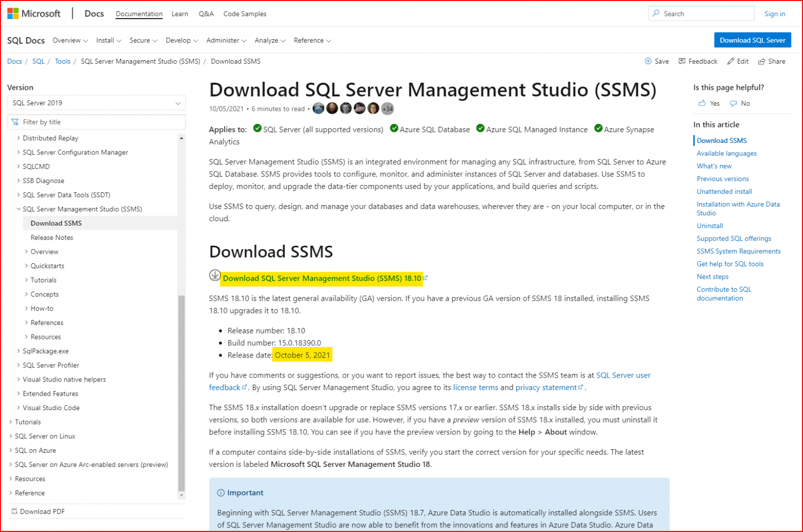Collapse SQL Server Management Studio (SSMS) node
The width and height of the screenshot is (803, 532).
pos(19,209)
